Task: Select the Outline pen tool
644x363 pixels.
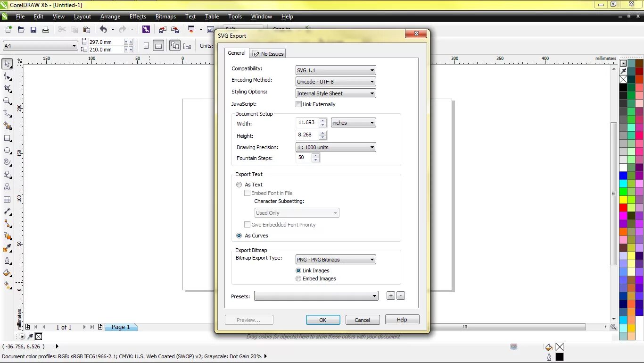Action: [7, 261]
